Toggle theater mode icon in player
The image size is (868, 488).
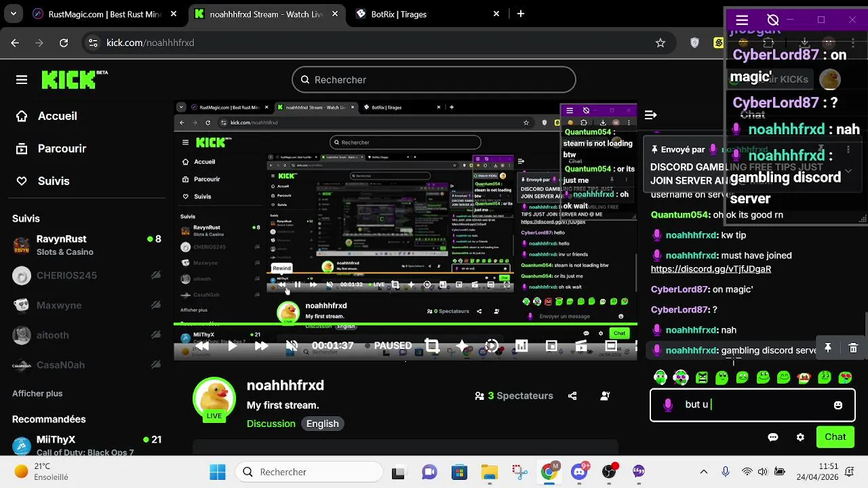tap(611, 346)
